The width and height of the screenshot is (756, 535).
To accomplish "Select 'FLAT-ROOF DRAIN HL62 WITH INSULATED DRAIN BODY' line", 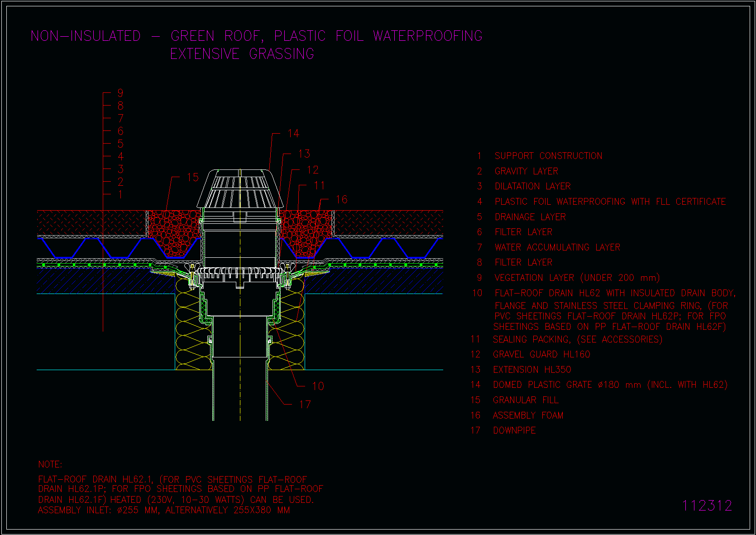I will click(615, 293).
